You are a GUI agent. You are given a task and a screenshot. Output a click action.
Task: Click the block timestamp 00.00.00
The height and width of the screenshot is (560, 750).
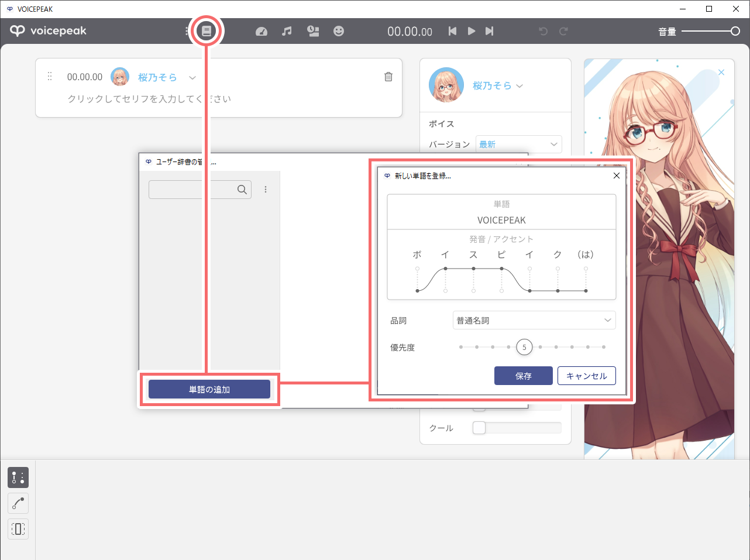click(x=85, y=77)
